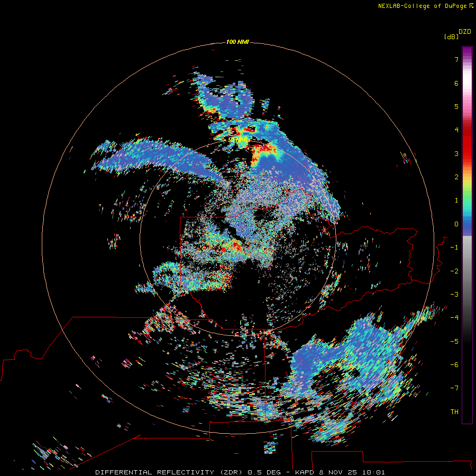Click the ZDR color scale bar

[x=467, y=235]
